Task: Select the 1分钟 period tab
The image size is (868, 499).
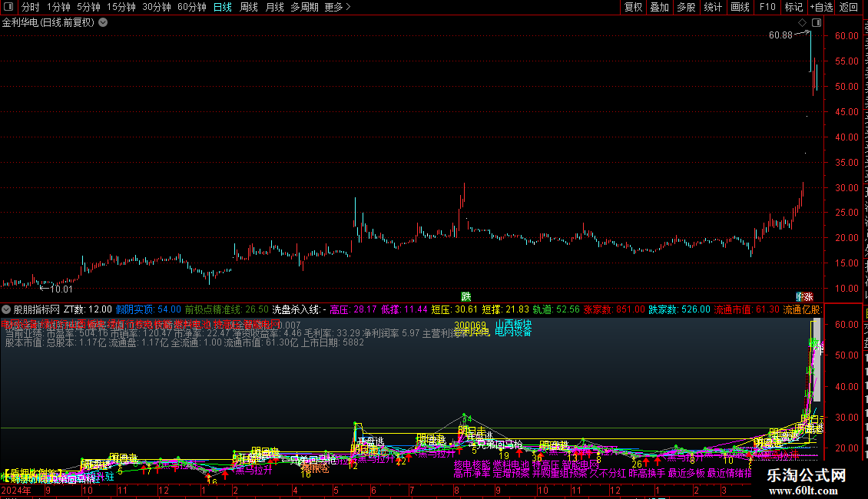Action: tap(58, 7)
